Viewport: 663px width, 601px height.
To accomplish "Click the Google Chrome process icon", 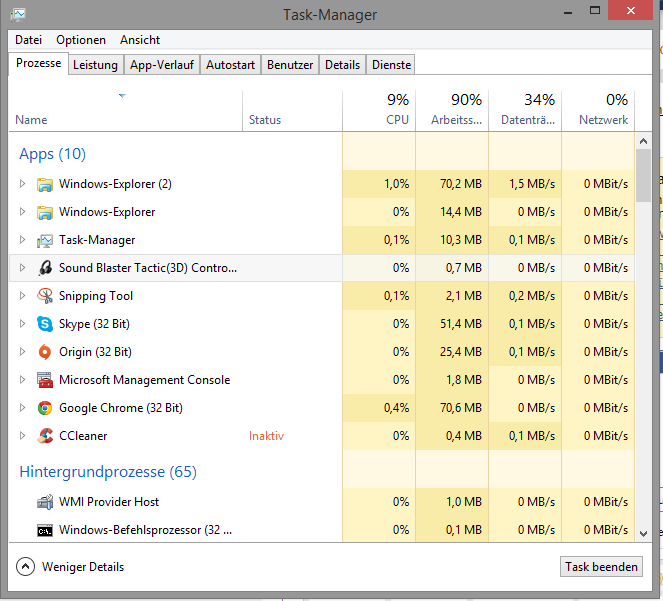I will 44,408.
